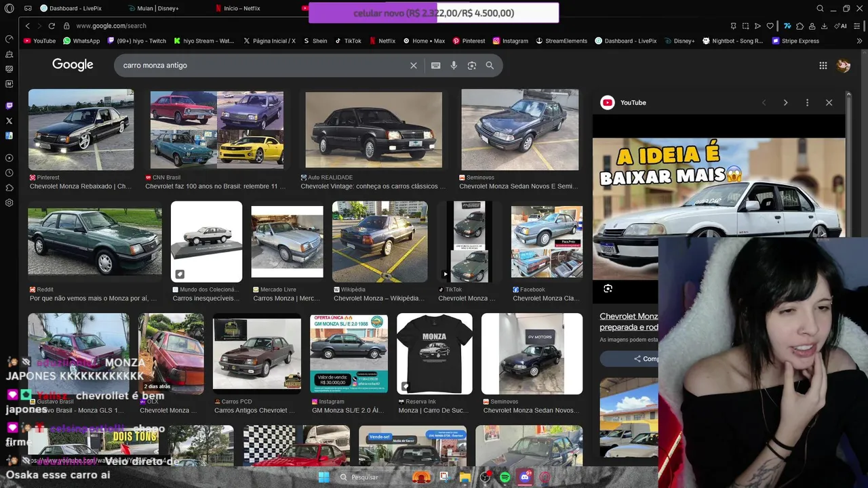Start voice search with microphone icon
Image resolution: width=868 pixels, height=488 pixels.
[x=454, y=65]
